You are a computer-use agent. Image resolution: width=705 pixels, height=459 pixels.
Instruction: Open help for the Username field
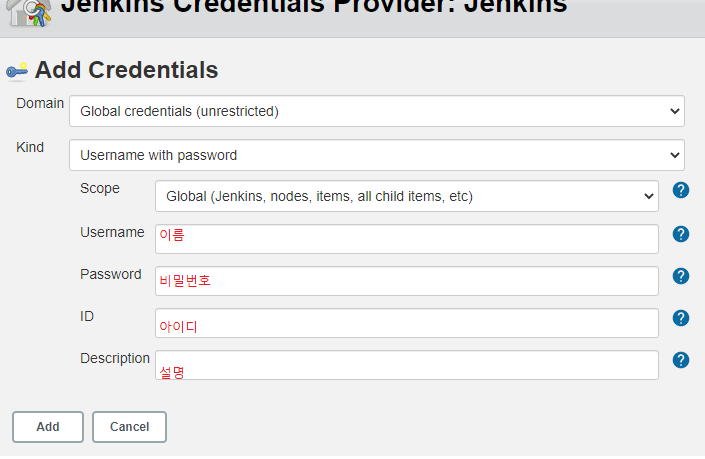tap(681, 234)
